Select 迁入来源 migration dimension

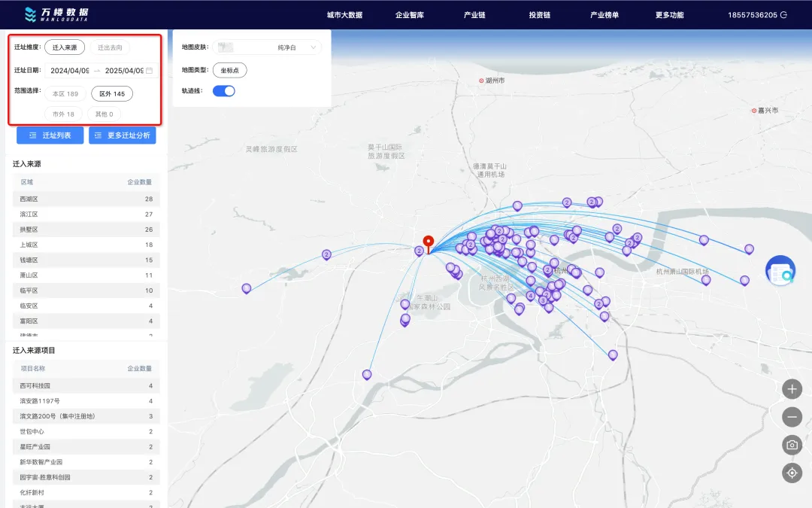click(65, 47)
